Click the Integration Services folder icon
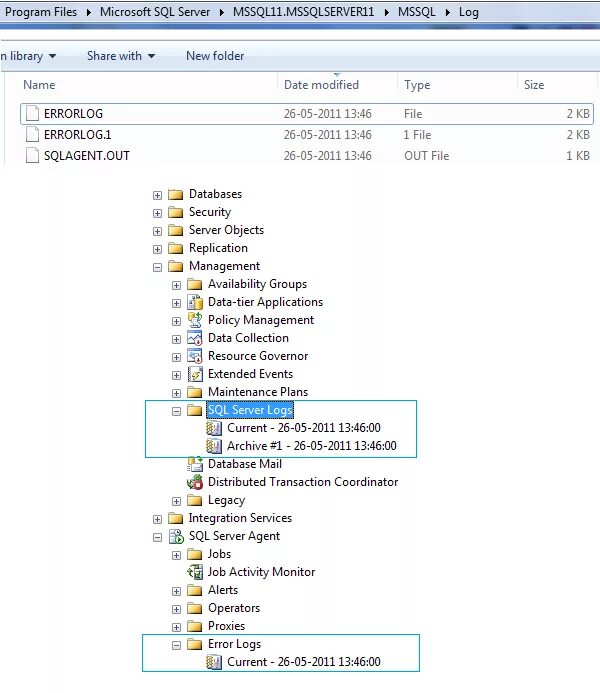Viewport: 600px width, 693px height. click(175, 518)
